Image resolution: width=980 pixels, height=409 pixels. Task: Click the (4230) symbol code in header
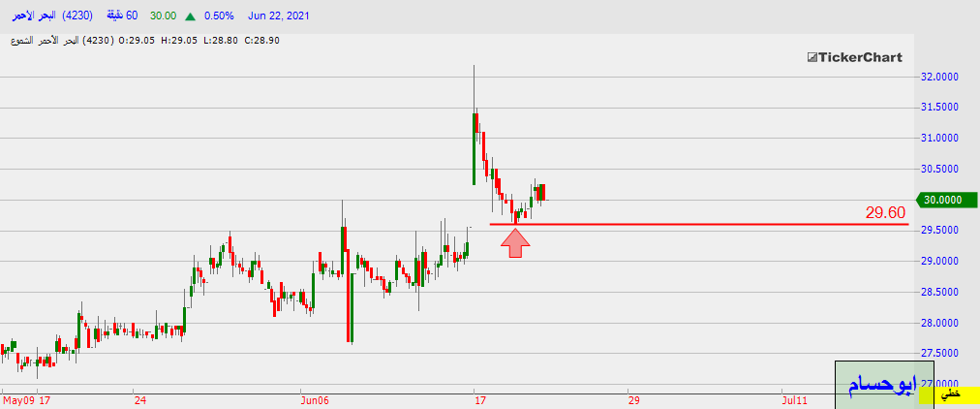pyautogui.click(x=78, y=16)
